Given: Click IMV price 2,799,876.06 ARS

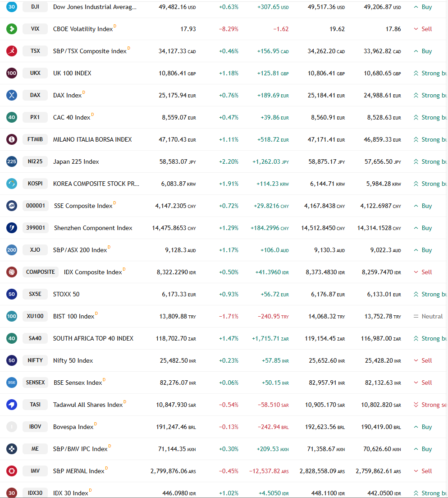Looking at the screenshot, I should [173, 471].
